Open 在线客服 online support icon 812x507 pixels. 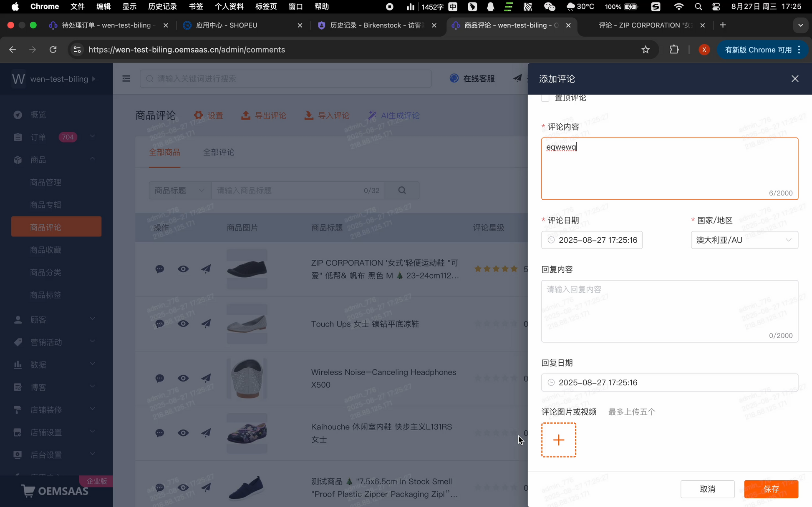click(x=454, y=78)
